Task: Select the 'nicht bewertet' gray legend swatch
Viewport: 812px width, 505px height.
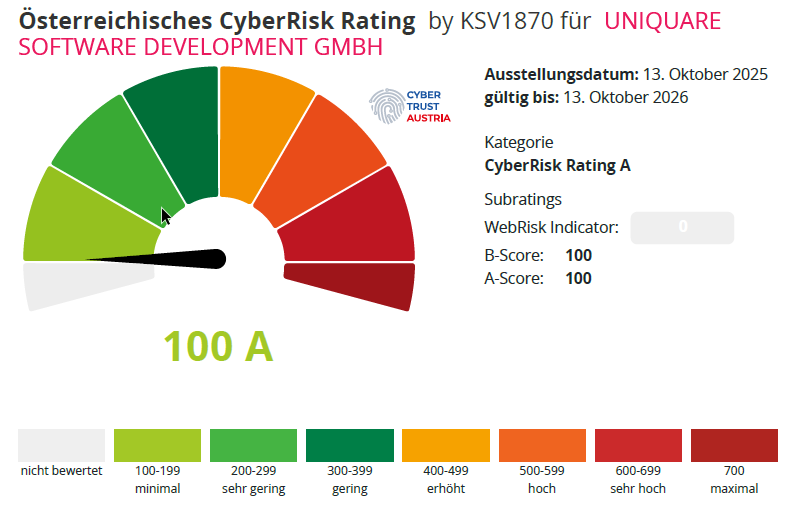Action: pos(62,445)
